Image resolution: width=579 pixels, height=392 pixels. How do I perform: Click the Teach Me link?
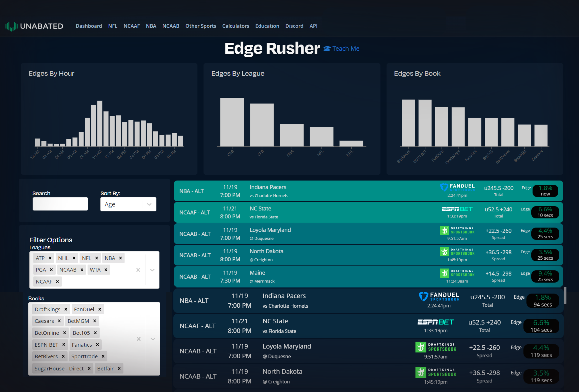tap(346, 49)
